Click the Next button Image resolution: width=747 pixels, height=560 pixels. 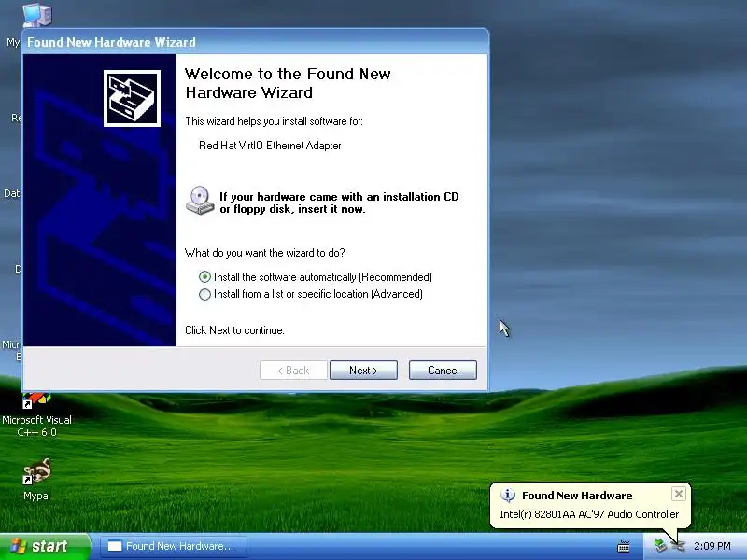(363, 370)
